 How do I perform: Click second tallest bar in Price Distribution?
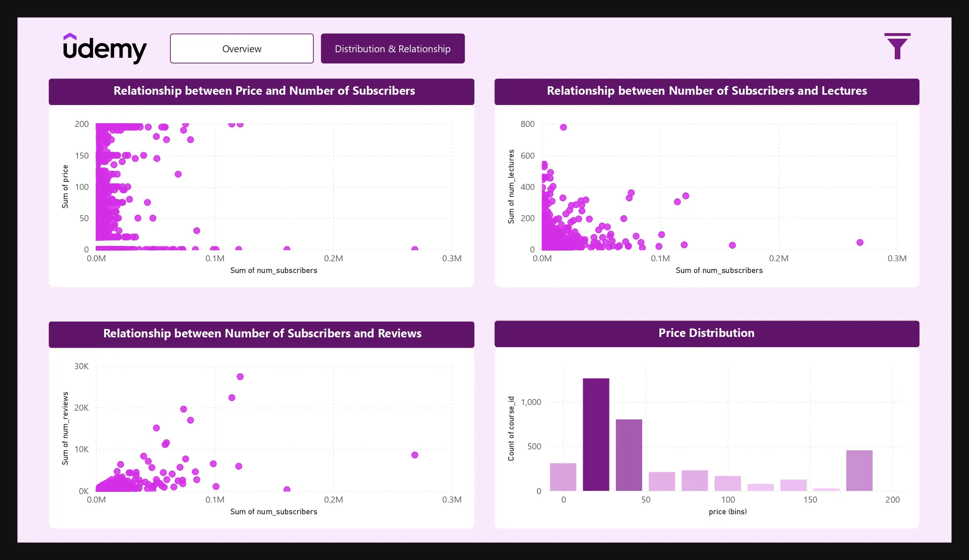(629, 455)
